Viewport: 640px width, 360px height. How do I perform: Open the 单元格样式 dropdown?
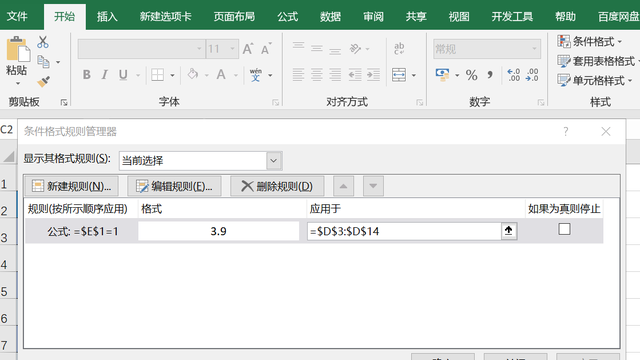[x=595, y=80]
